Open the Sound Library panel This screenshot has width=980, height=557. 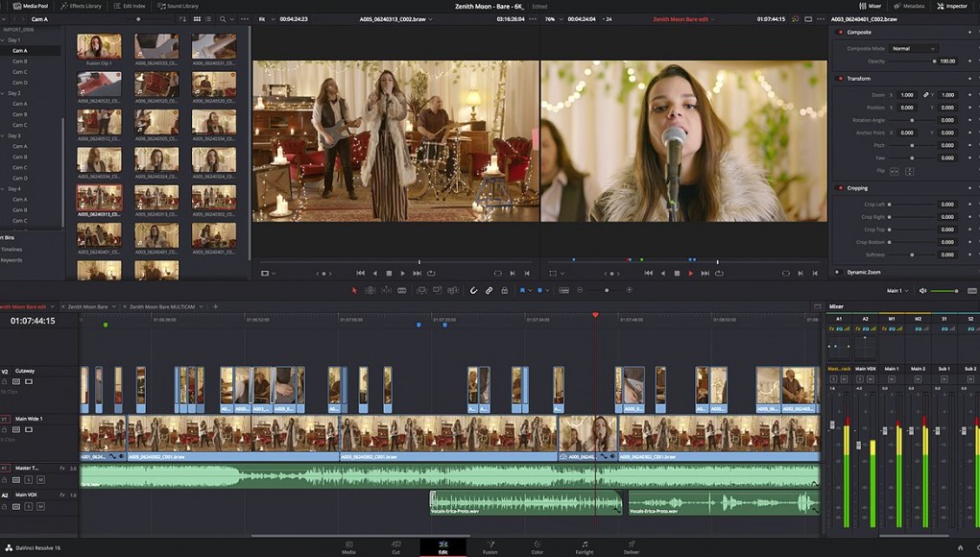pos(179,7)
